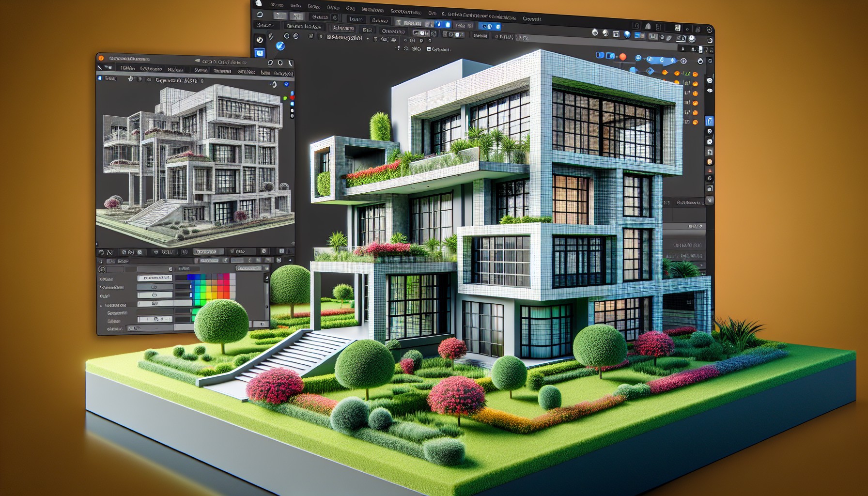
Task: Click the green square gizmo in the small window viewport
Action: click(x=286, y=98)
